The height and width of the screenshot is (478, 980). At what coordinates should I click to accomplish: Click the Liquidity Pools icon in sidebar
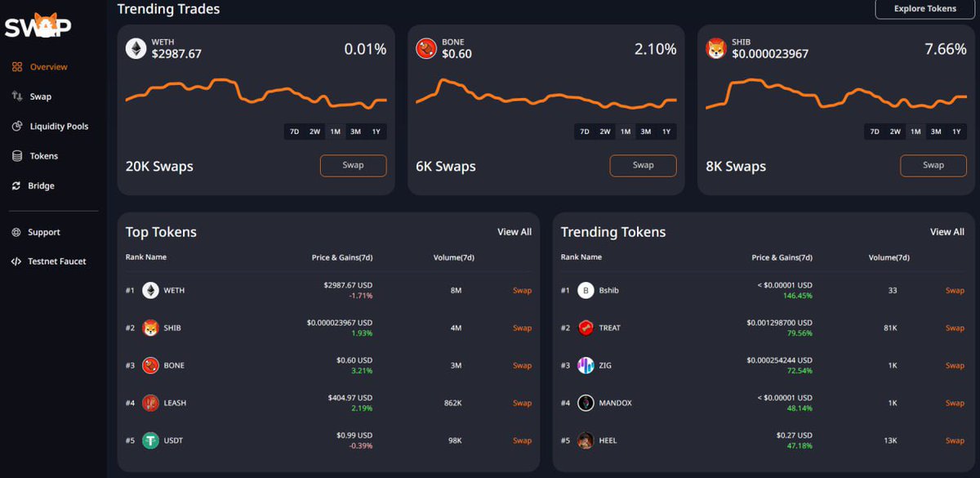[17, 127]
